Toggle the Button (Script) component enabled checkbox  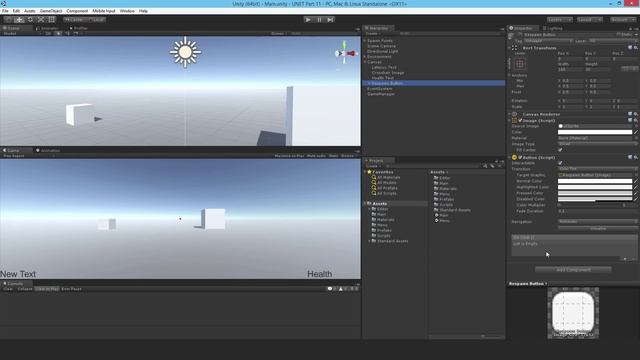coord(520,157)
